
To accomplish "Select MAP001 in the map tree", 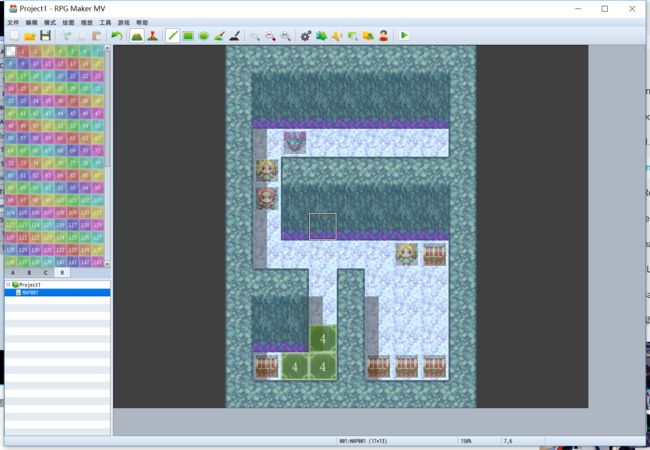I will (30, 293).
